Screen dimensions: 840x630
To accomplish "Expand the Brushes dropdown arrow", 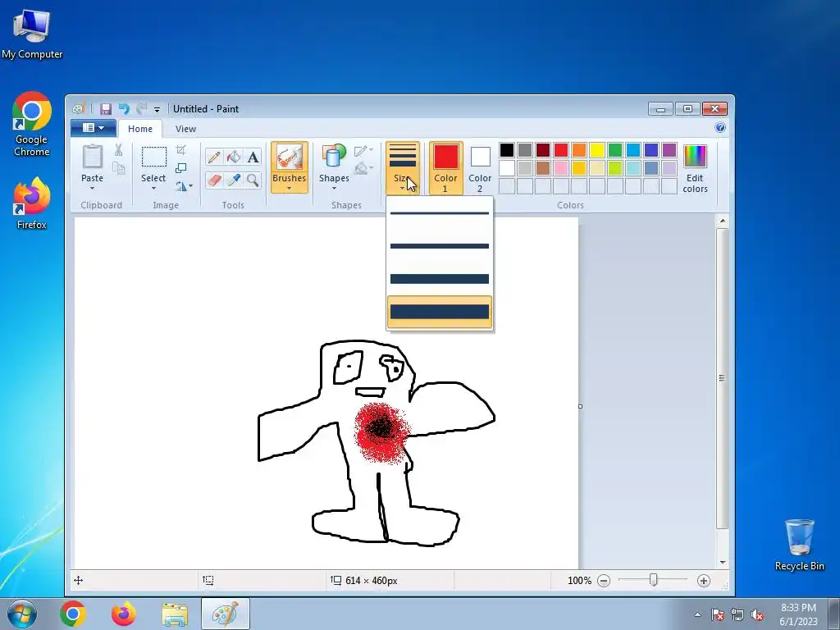I will coord(289,188).
